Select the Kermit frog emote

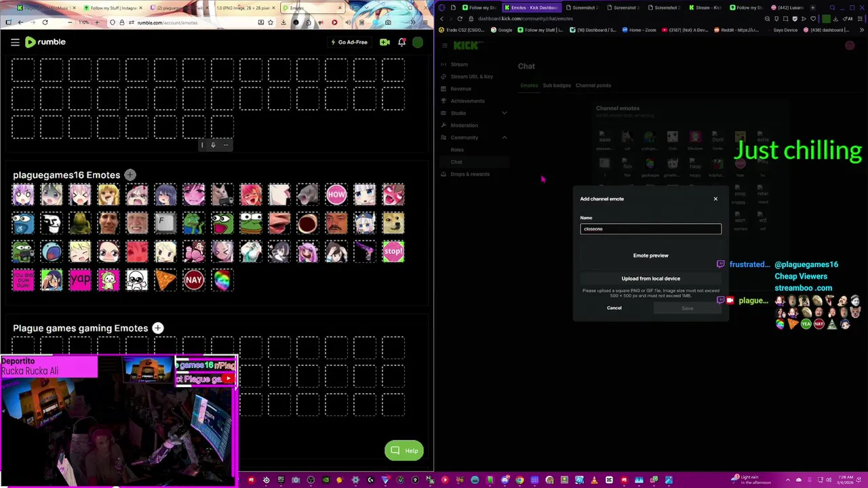pyautogui.click(x=80, y=223)
